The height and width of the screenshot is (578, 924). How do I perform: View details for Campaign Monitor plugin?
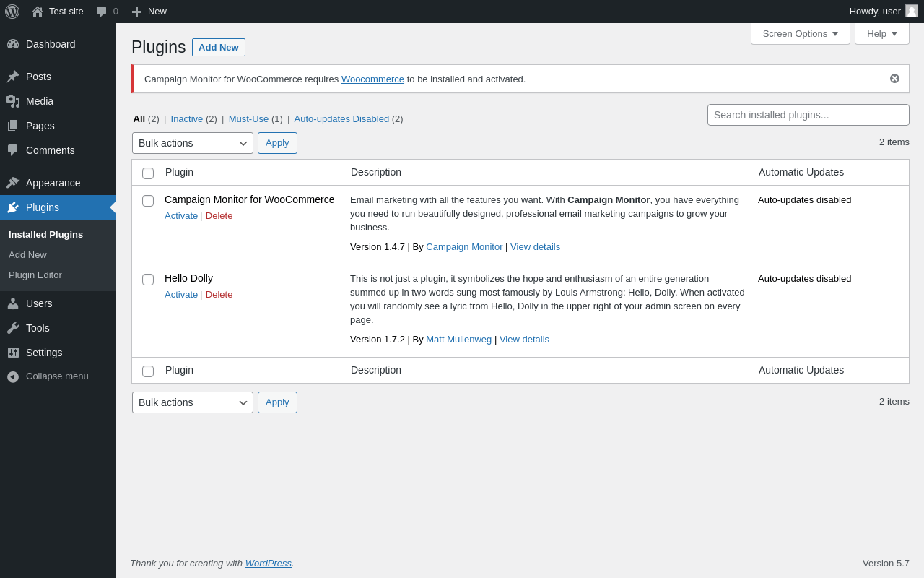(x=535, y=247)
